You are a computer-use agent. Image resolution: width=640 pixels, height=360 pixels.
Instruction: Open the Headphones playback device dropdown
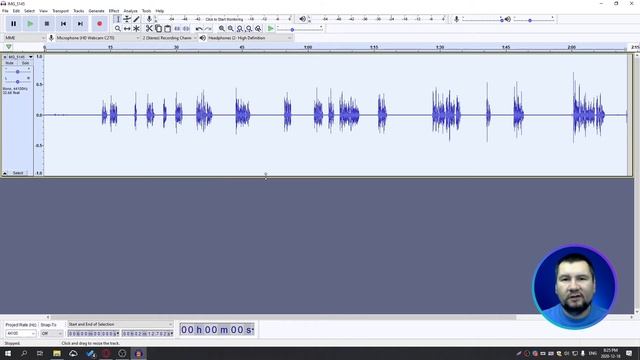coord(249,38)
